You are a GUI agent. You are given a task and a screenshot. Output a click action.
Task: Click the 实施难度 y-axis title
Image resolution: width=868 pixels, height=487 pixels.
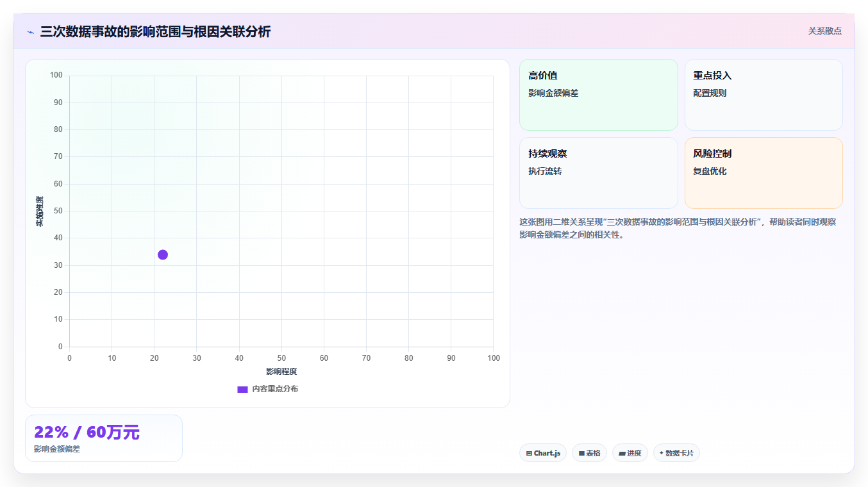[40, 211]
